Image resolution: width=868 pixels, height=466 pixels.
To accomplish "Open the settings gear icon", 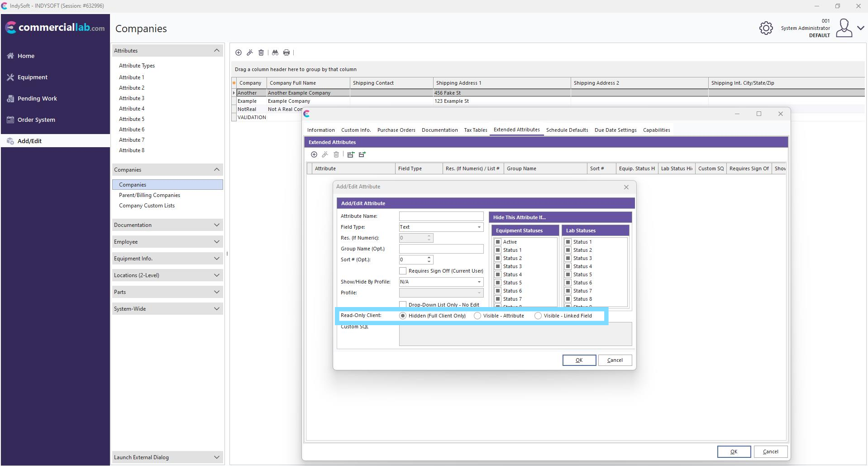I will (x=766, y=28).
